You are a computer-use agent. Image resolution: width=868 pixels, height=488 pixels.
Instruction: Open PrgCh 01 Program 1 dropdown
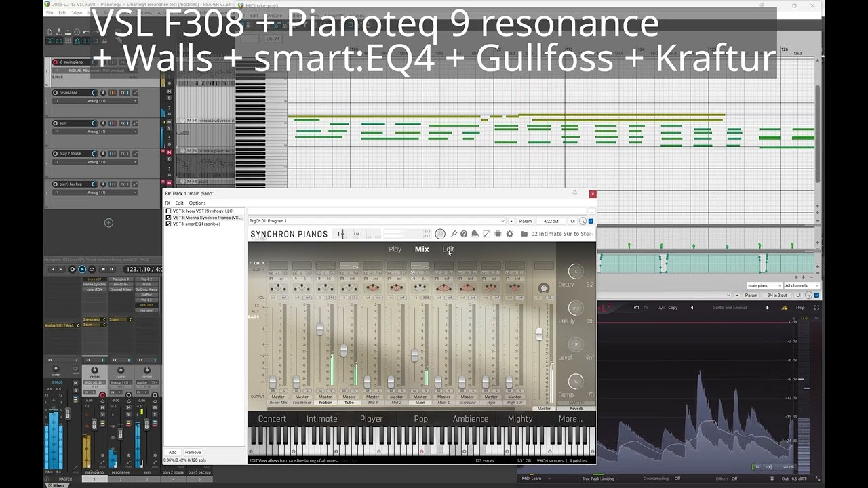click(376, 221)
